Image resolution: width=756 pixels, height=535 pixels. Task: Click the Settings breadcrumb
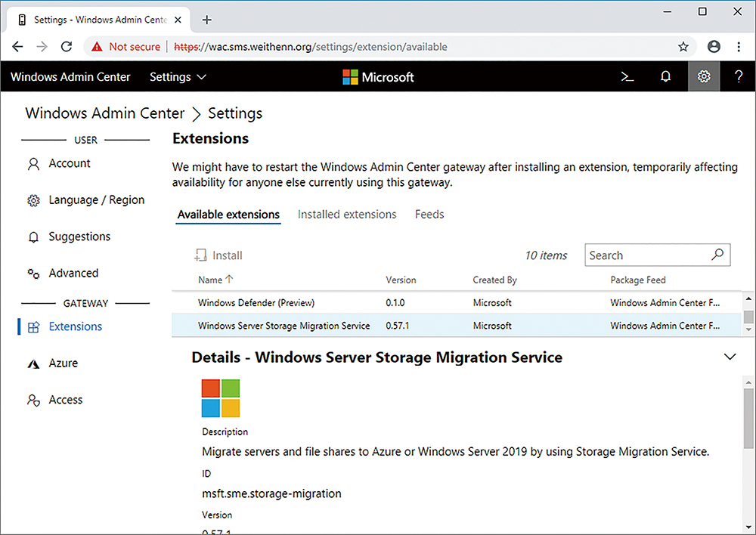point(235,113)
